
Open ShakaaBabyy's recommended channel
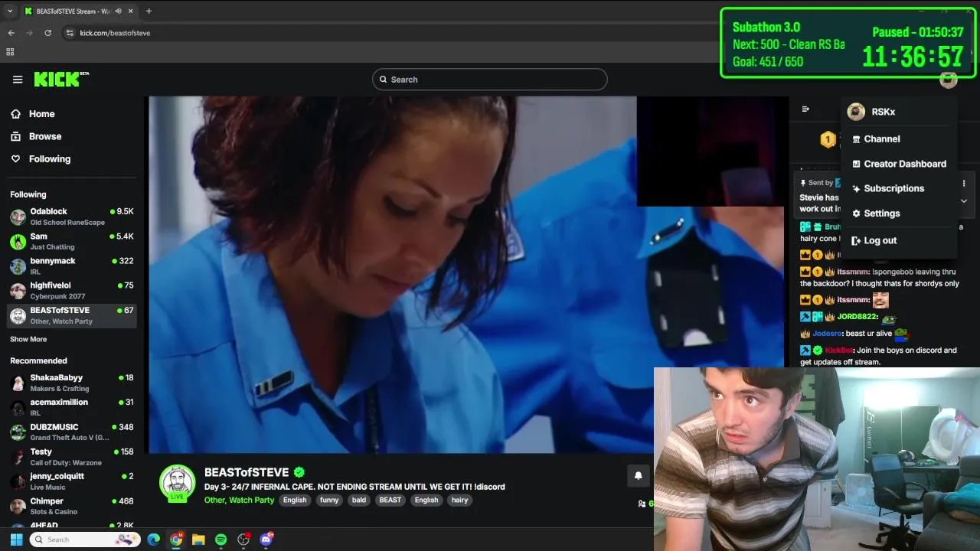coord(72,383)
